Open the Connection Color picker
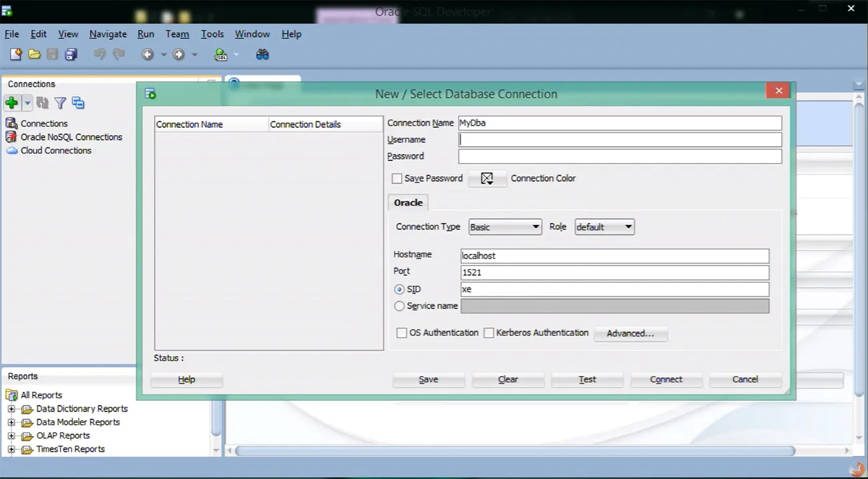Image resolution: width=868 pixels, height=479 pixels. (487, 178)
